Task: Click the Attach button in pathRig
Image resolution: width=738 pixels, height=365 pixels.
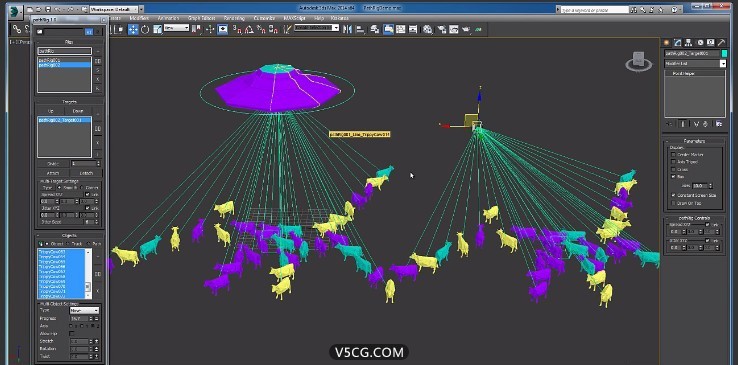Action: point(53,173)
